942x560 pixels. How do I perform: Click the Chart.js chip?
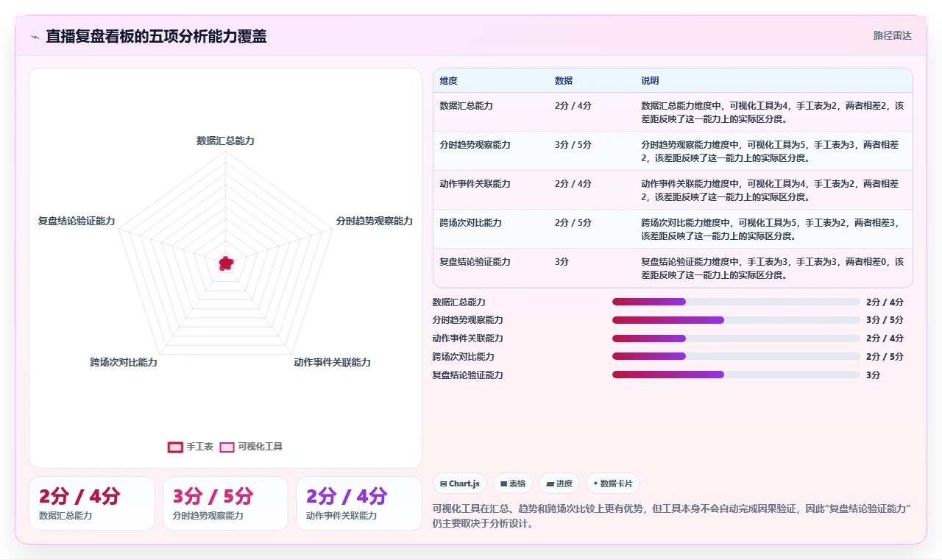pos(460,483)
